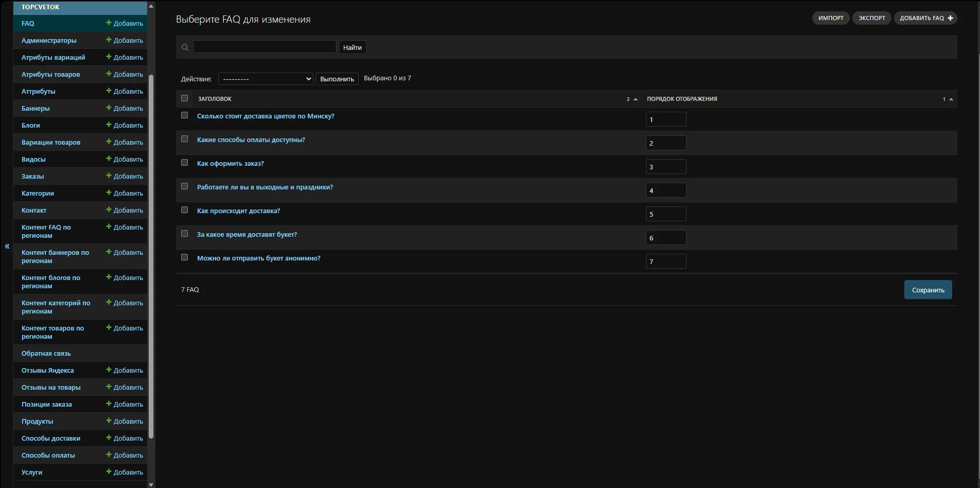This screenshot has width=980, height=488.
Task: Open the Атрибуты вариаций sidebar section
Action: [54, 57]
